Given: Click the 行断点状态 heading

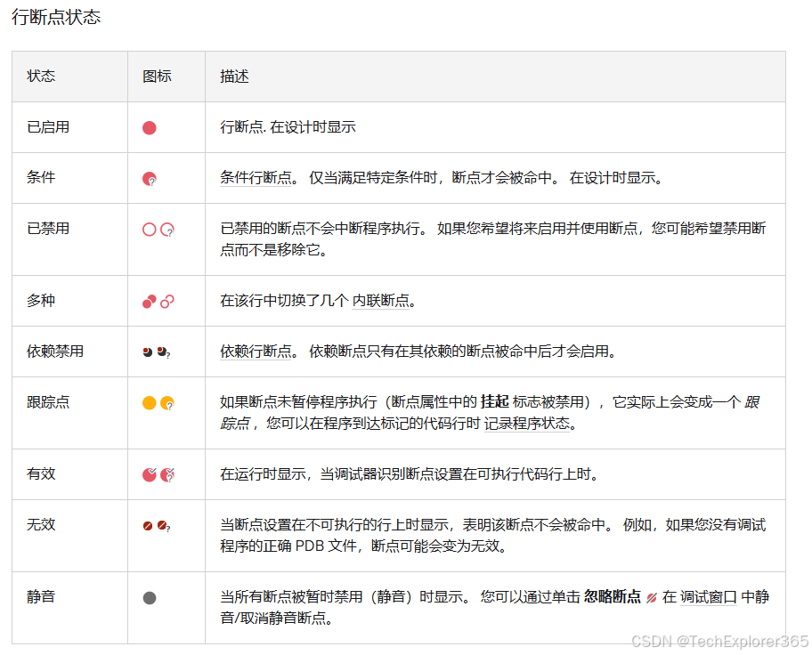Looking at the screenshot, I should coord(56,17).
